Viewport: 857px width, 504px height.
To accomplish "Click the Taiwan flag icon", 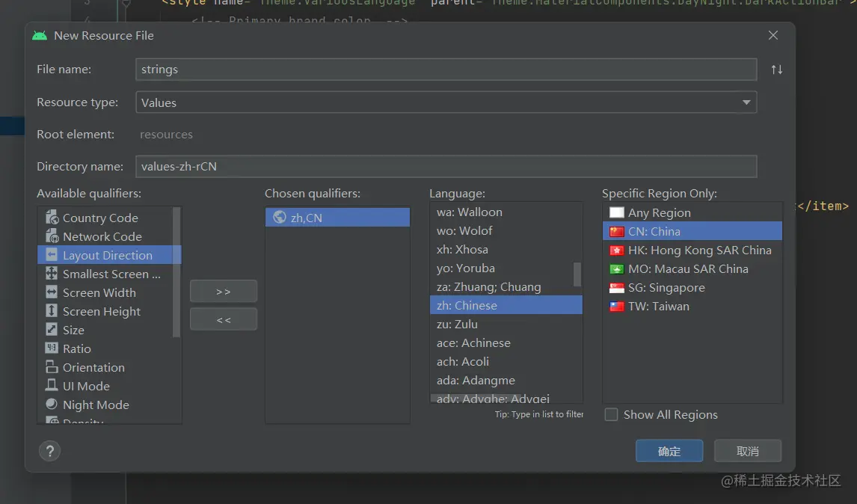I will tap(616, 306).
